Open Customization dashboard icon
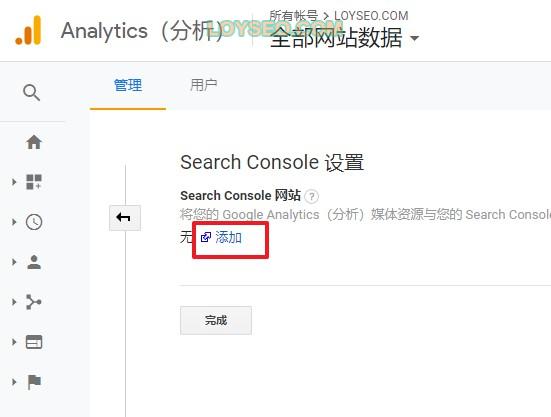The height and width of the screenshot is (417, 551). point(34,182)
